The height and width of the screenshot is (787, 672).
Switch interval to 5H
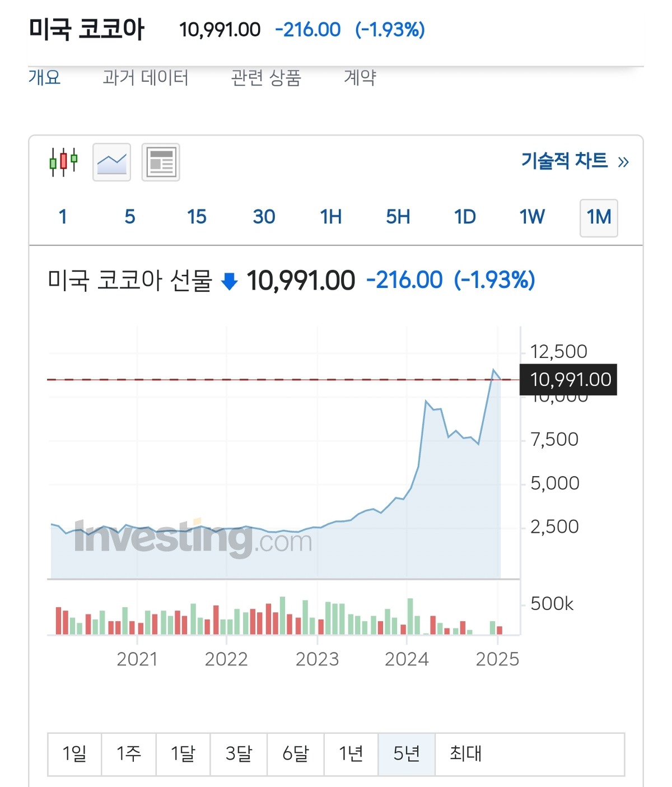(398, 217)
